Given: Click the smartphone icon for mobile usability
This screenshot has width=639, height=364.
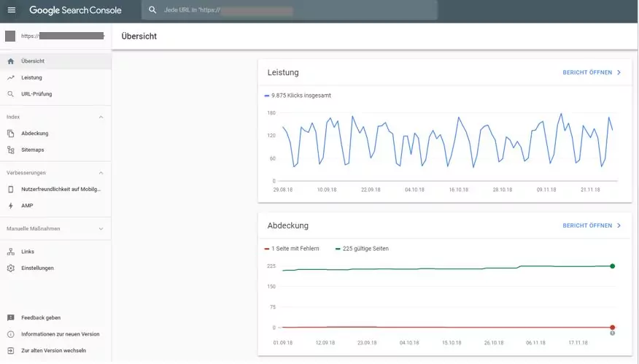Looking at the screenshot, I should pyautogui.click(x=11, y=189).
